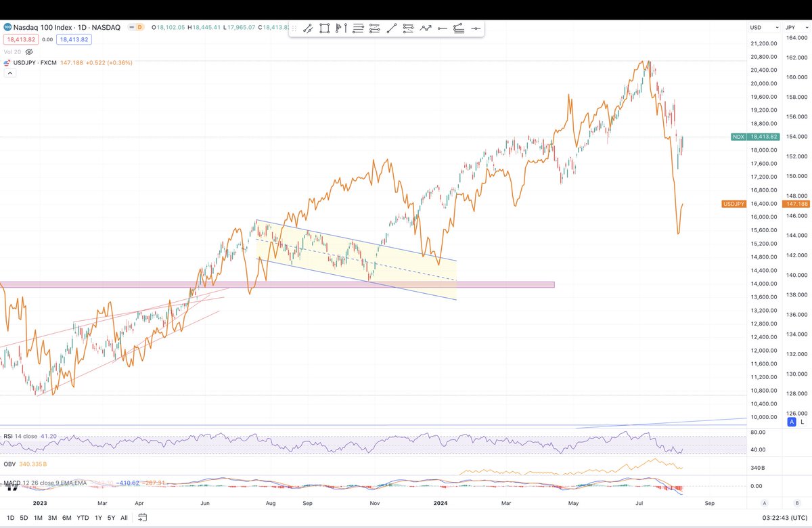Switch to 3M time range

pos(53,518)
